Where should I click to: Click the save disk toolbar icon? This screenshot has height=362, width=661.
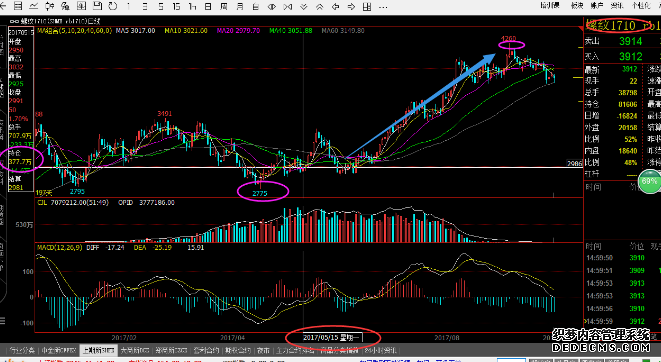click(x=97, y=6)
